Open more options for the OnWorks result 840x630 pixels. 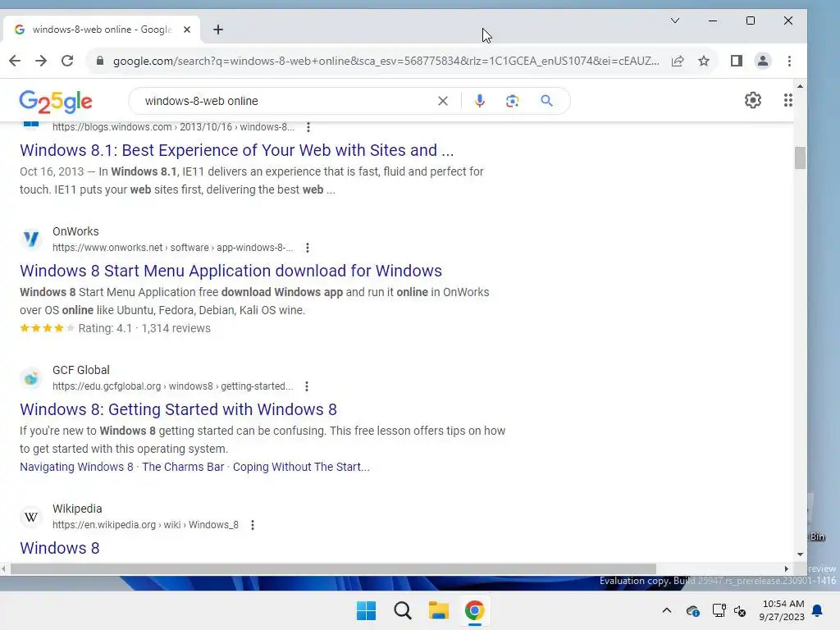(308, 248)
